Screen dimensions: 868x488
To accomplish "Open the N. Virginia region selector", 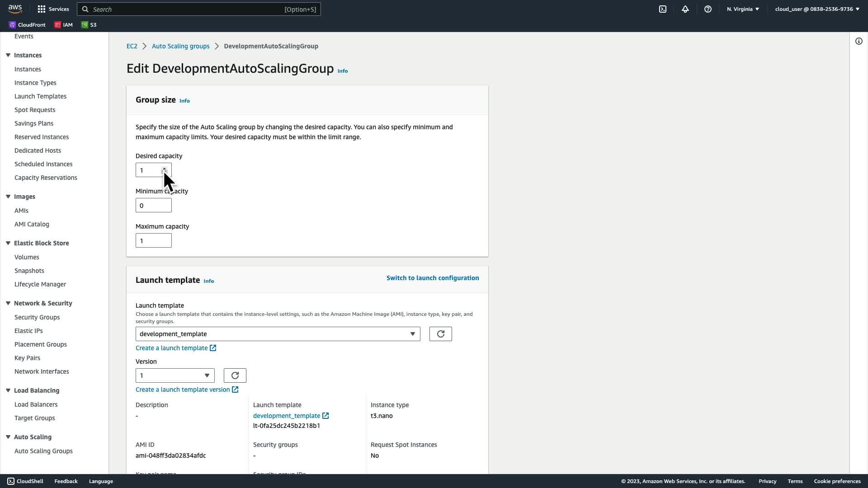I will point(743,9).
